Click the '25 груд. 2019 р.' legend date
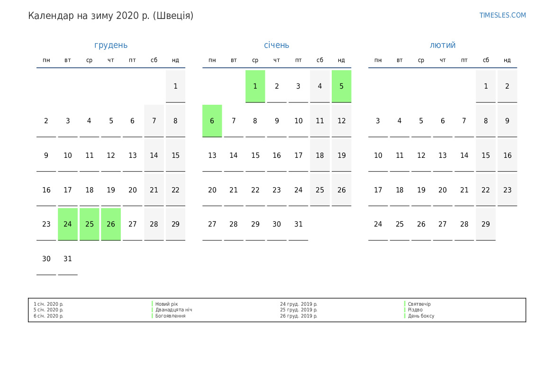The width and height of the screenshot is (554, 392). (299, 310)
